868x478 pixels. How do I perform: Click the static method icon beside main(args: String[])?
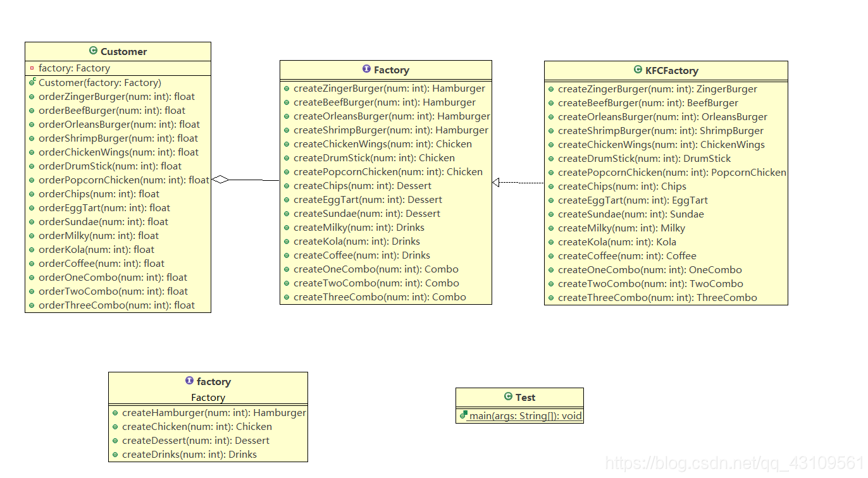(463, 415)
